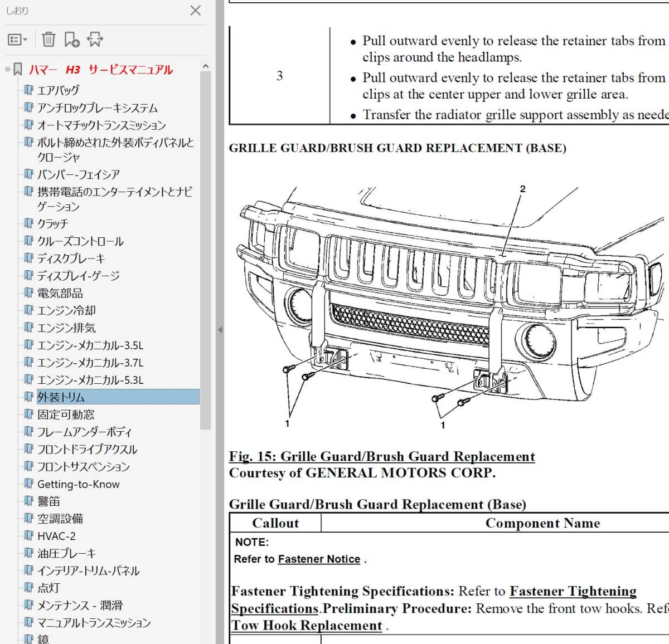Open ボルト締めされた外装ボディパネルとクロージャ bookmark

point(115,150)
